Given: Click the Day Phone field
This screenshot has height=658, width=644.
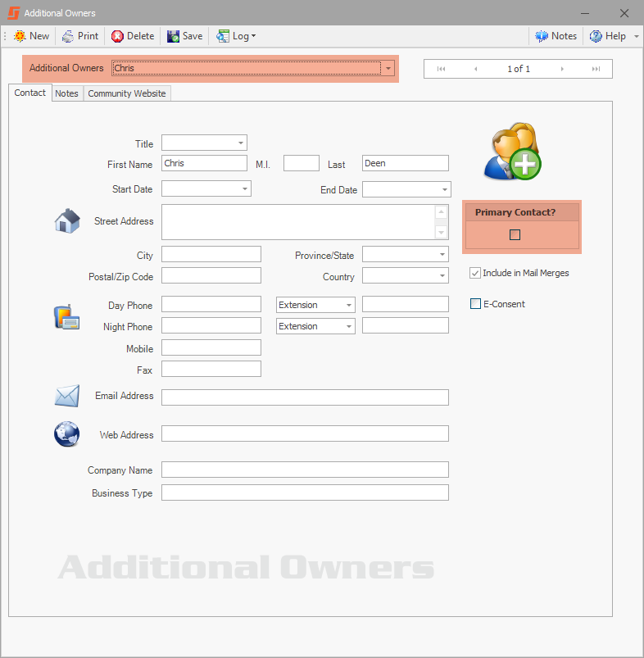Looking at the screenshot, I should pyautogui.click(x=211, y=304).
